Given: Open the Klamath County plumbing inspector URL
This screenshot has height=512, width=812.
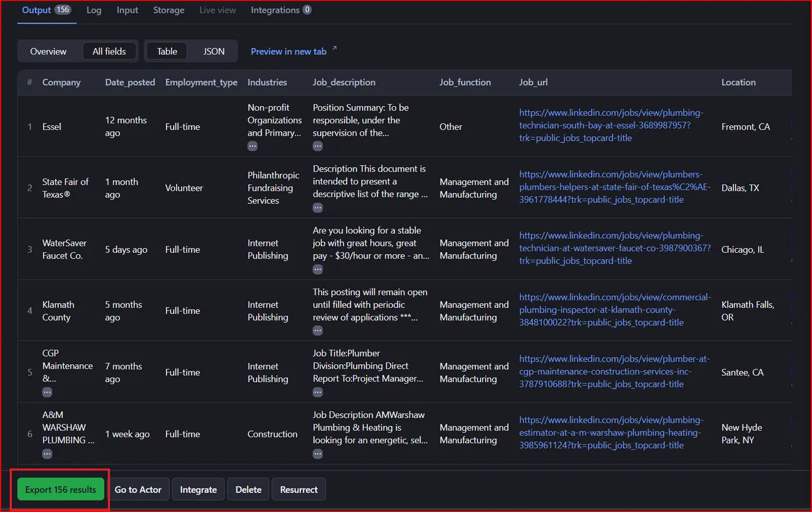Looking at the screenshot, I should point(615,310).
